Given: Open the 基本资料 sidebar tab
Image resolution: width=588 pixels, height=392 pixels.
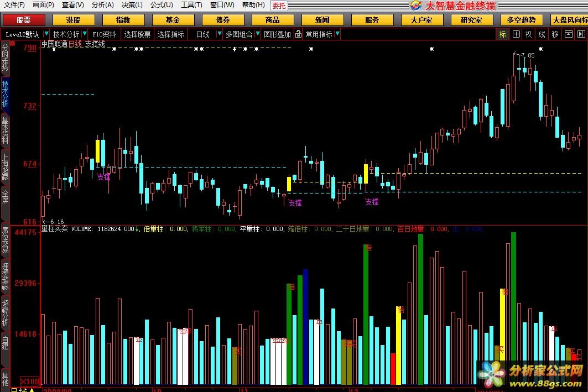Looking at the screenshot, I should pos(5,131).
